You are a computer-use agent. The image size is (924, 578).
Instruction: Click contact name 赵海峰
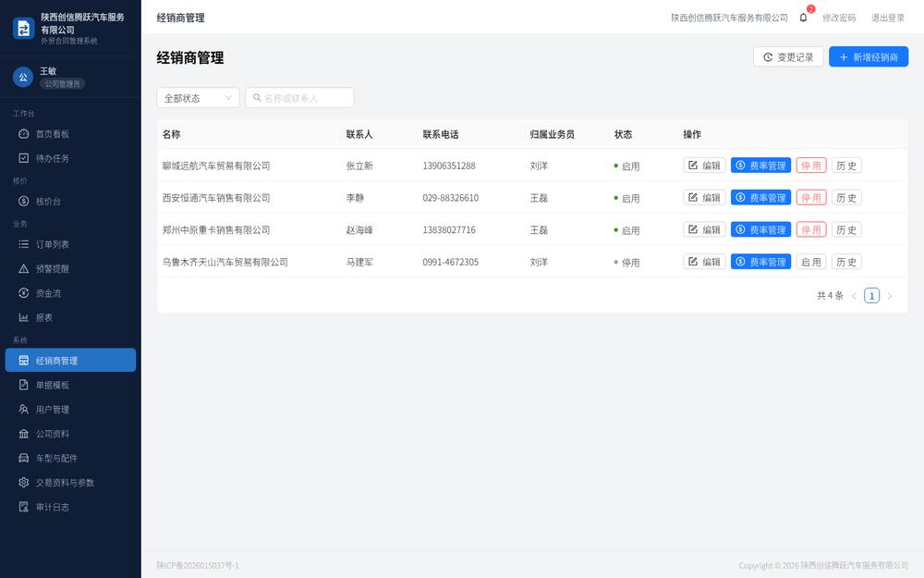359,229
